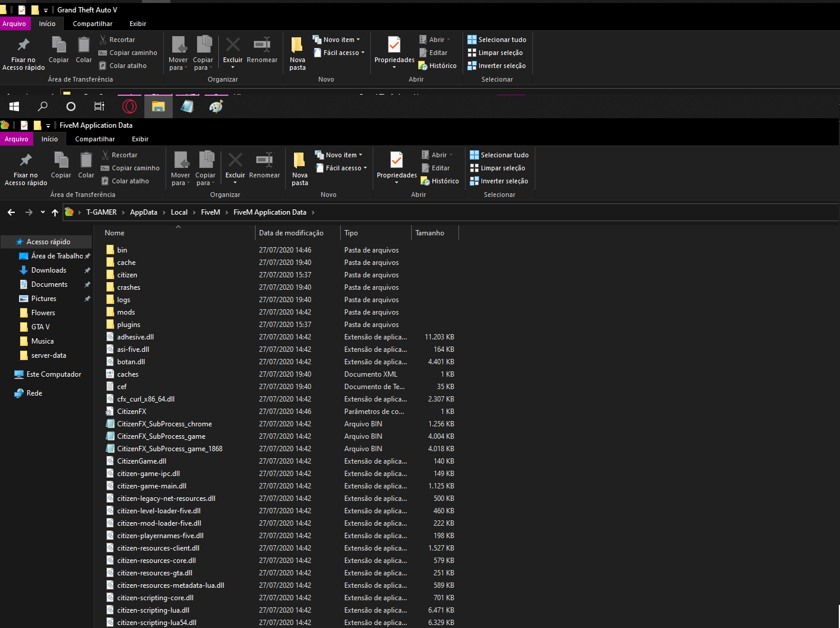Open Novo item dropdown in Grand Theft Auto V window

[x=336, y=40]
